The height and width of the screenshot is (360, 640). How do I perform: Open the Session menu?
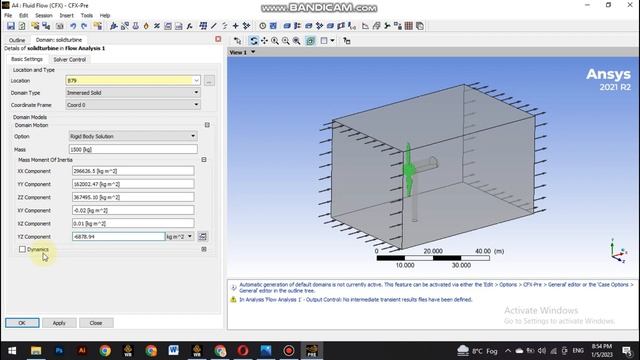pos(44,16)
